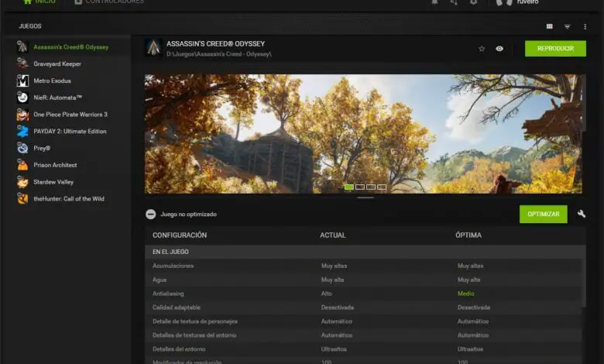Click the JUEGOS section heading

point(30,26)
